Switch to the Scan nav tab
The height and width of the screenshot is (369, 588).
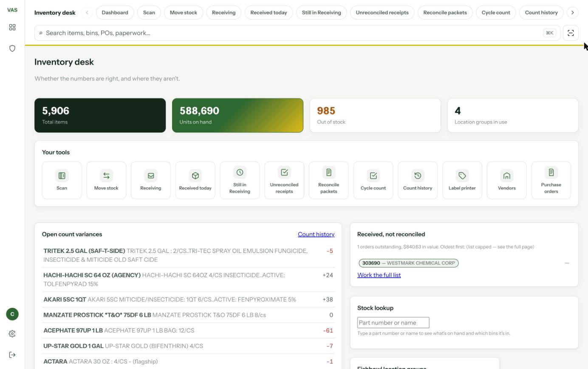click(149, 12)
